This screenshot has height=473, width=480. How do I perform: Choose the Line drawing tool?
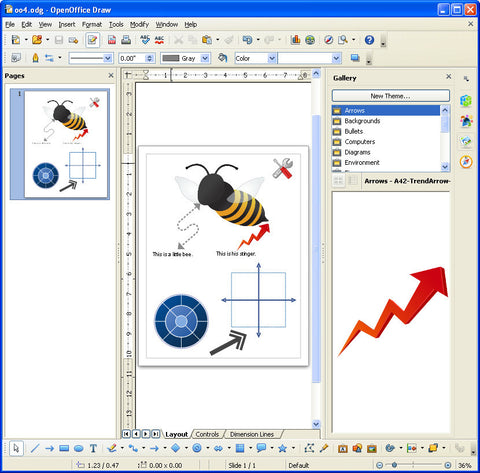coord(35,448)
